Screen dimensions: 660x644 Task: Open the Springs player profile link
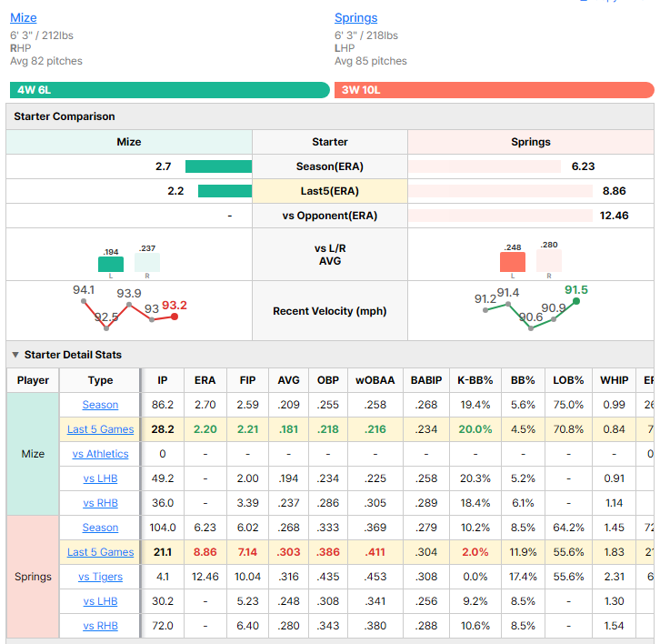[x=355, y=17]
